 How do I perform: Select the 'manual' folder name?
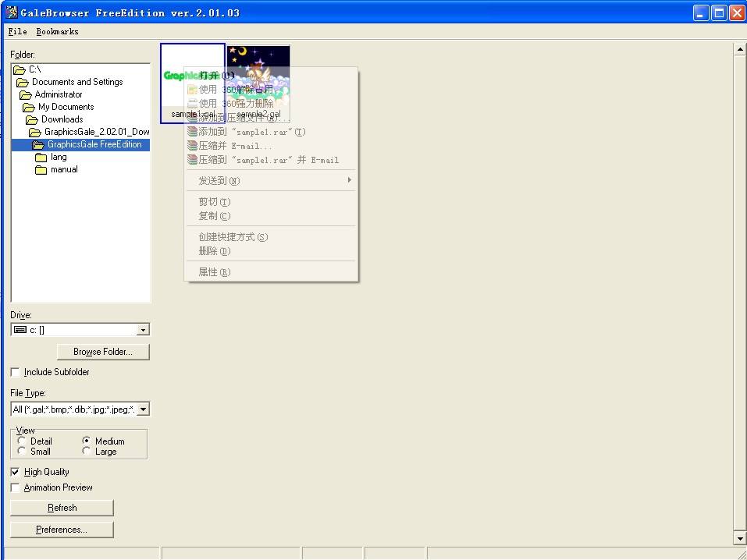(64, 169)
